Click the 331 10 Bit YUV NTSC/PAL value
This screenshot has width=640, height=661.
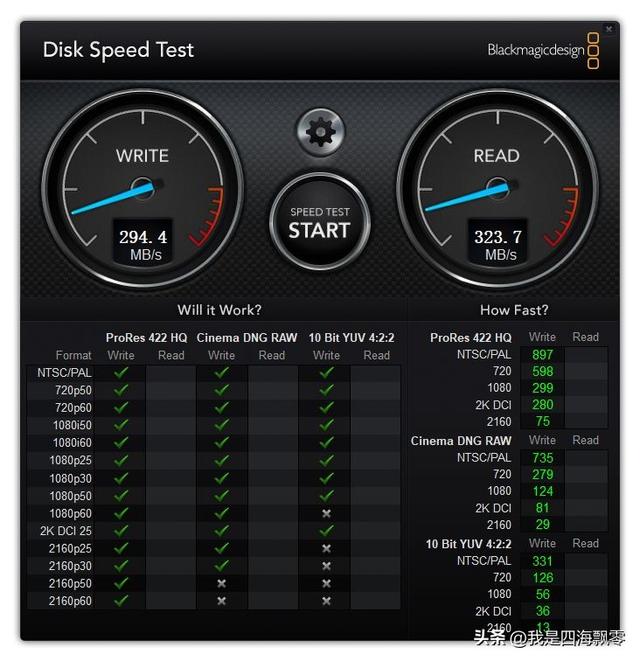542,561
